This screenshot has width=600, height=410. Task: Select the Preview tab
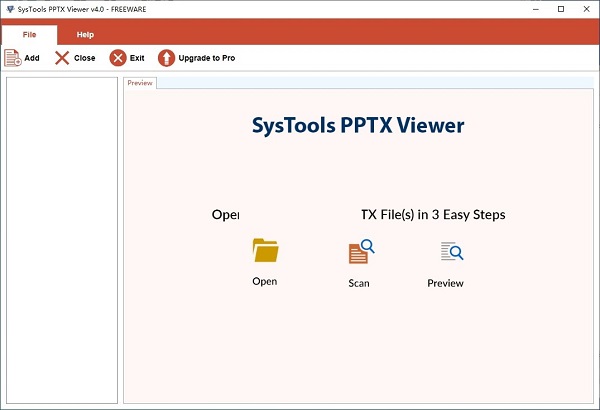coord(140,83)
